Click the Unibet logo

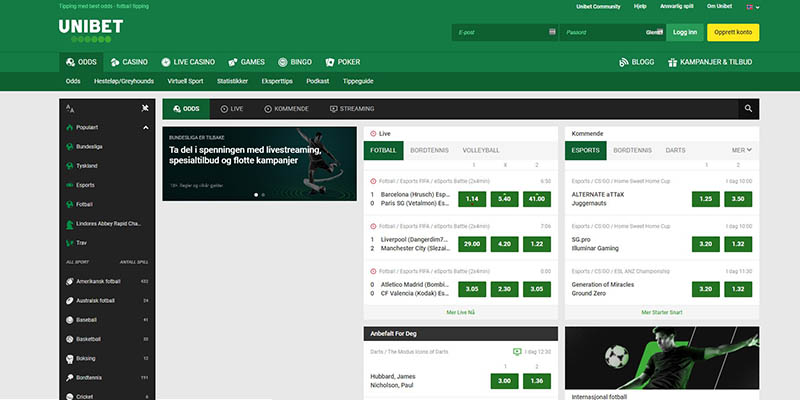point(91,31)
